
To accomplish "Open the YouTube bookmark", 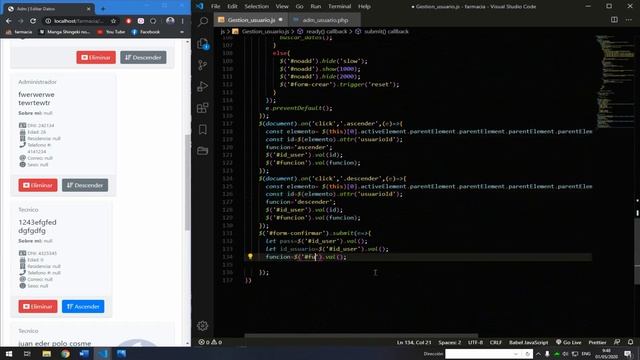I will click(111, 32).
